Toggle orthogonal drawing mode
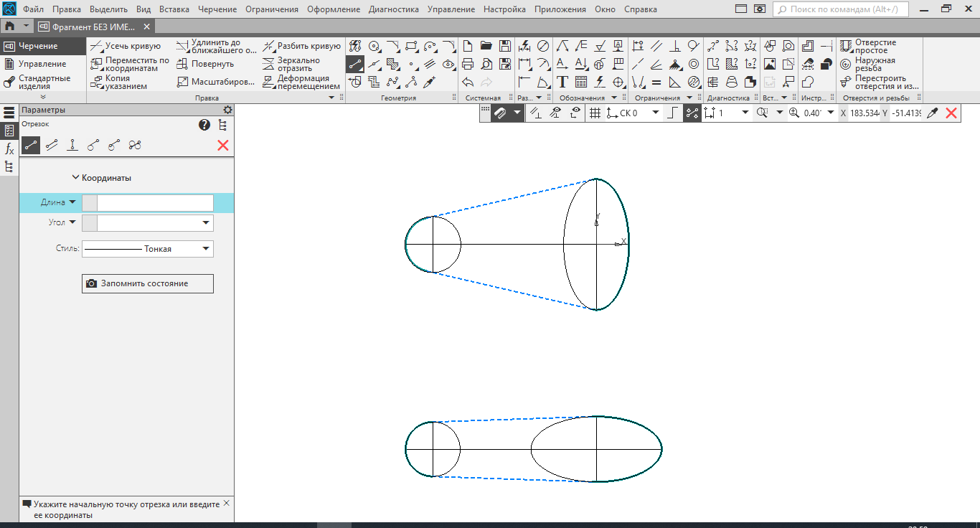 [x=672, y=113]
